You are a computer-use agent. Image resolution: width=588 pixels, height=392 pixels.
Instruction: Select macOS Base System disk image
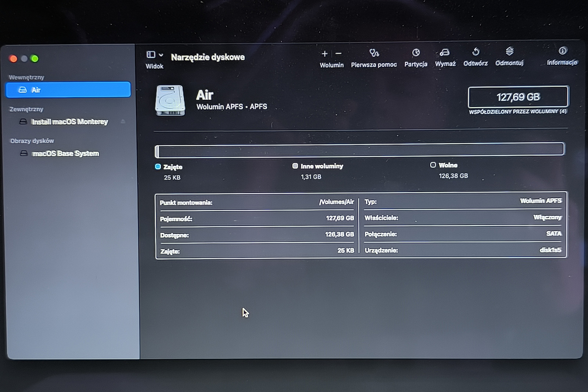click(65, 154)
